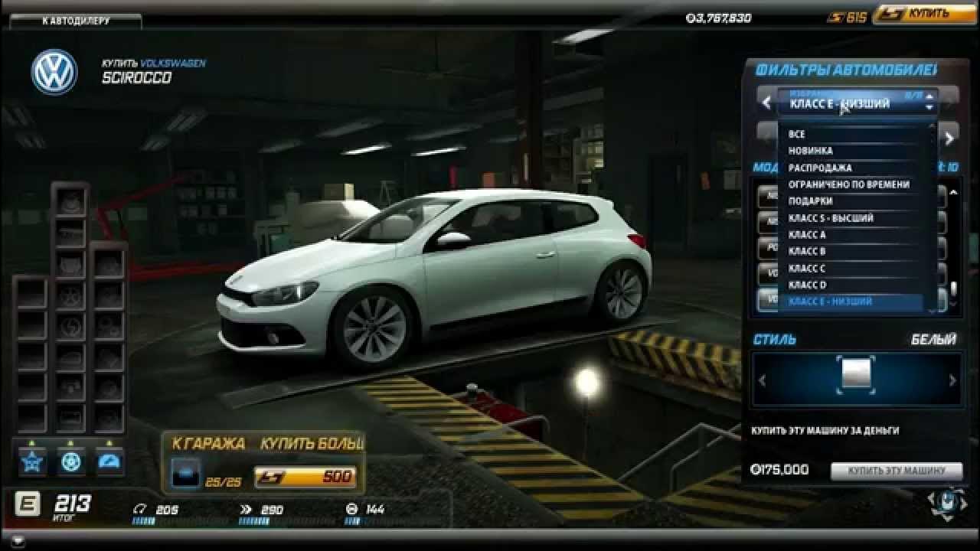Click the handling stat icon by 144
This screenshot has height=551, width=980.
pos(352,509)
